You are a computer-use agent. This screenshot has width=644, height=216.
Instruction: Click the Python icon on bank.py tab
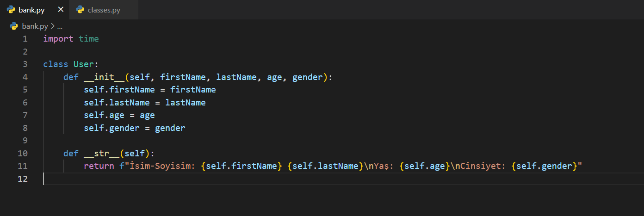[11, 10]
